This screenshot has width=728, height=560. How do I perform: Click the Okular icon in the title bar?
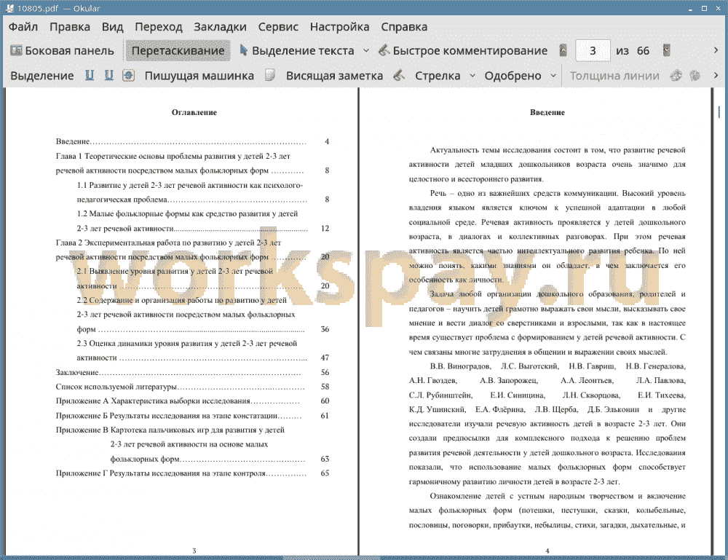pos(9,8)
